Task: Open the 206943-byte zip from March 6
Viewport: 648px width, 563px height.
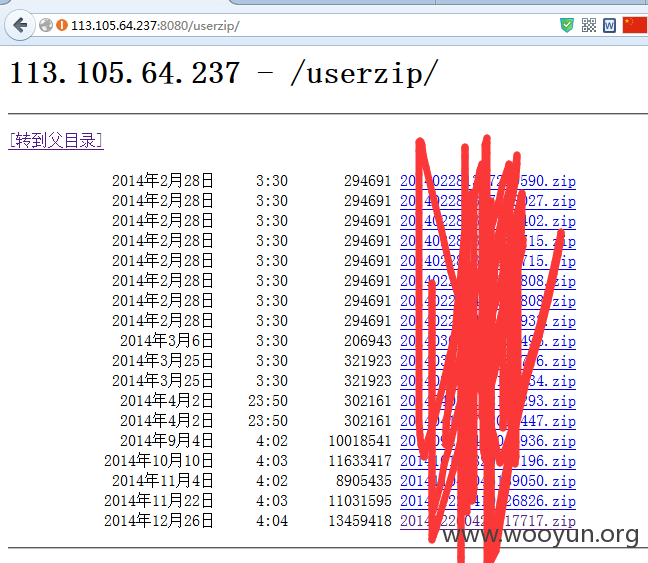Action: coord(488,341)
